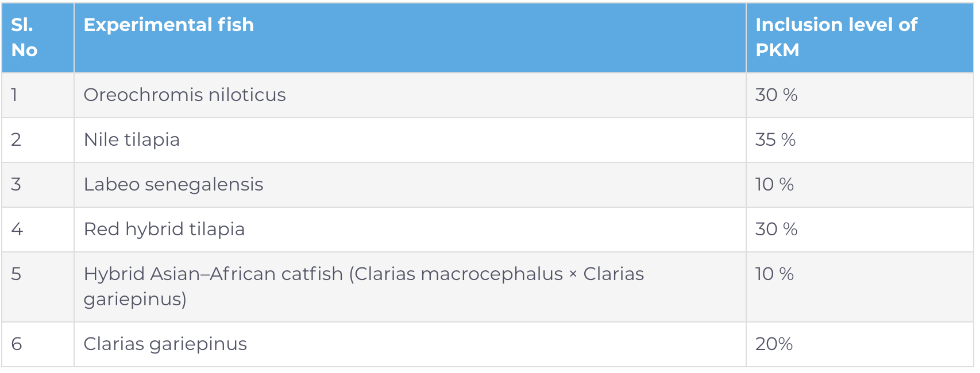Click the 'Sl. No' column header
The width and height of the screenshot is (980, 373).
pyautogui.click(x=24, y=37)
